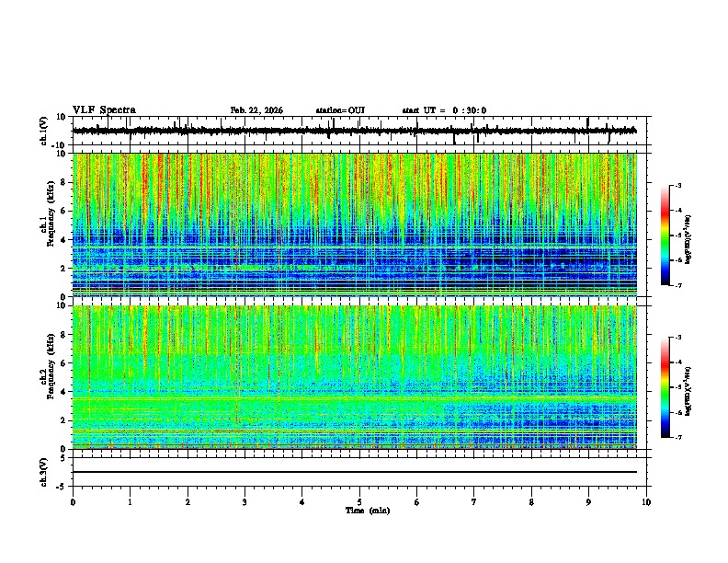The height and width of the screenshot is (563, 728).
Task: Select the 'start UT = 0 :30: 0' text
Action: pos(444,110)
